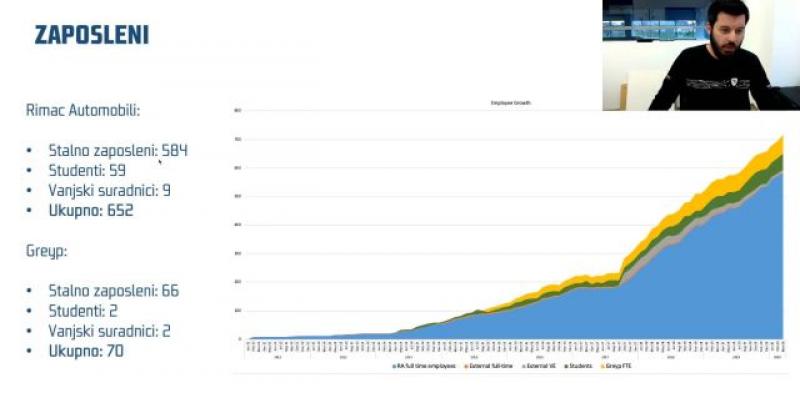Click the presenter webcam video thumbnail
Image resolution: width=800 pixels, height=413 pixels.
[700, 55]
